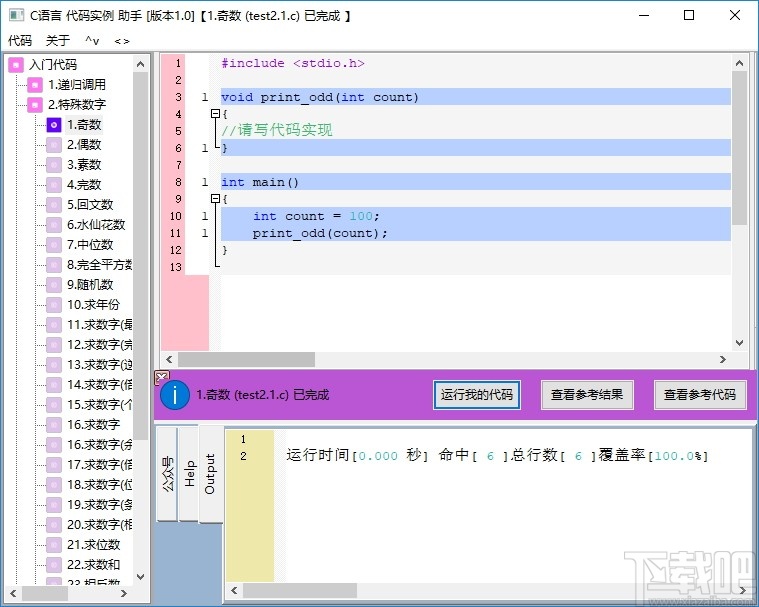Viewport: 759px width, 607px height.
Task: Click the icon beside 4.完数
Action: 54,184
